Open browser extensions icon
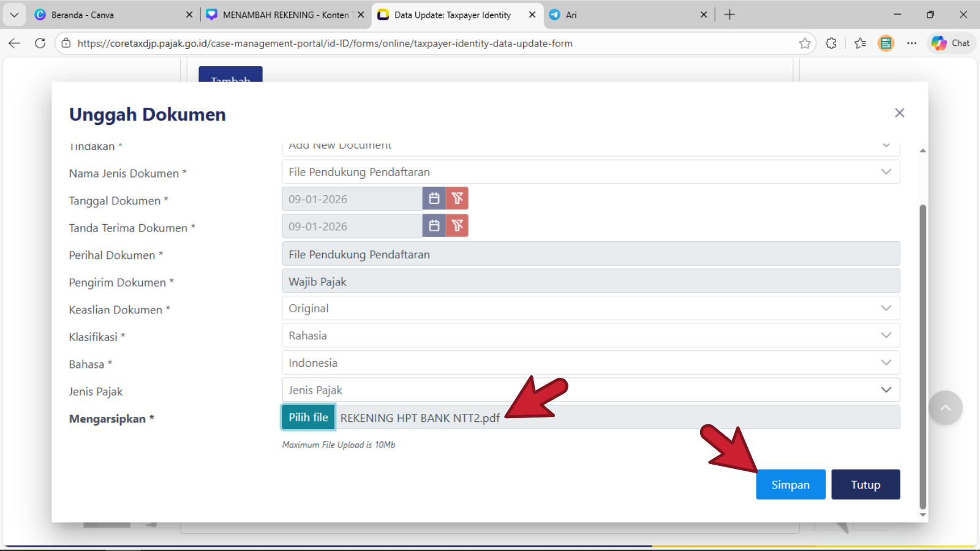Image resolution: width=980 pixels, height=551 pixels. [831, 43]
